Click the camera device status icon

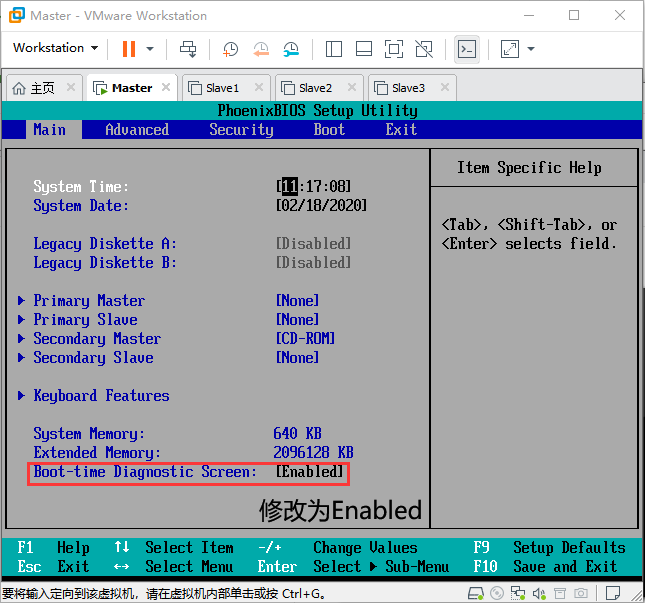(581, 593)
